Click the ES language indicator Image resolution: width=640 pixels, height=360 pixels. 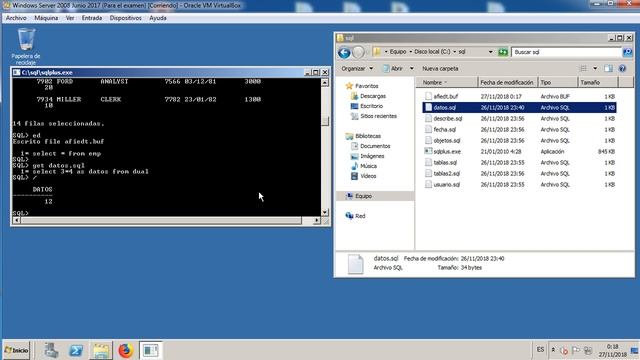pyautogui.click(x=540, y=350)
